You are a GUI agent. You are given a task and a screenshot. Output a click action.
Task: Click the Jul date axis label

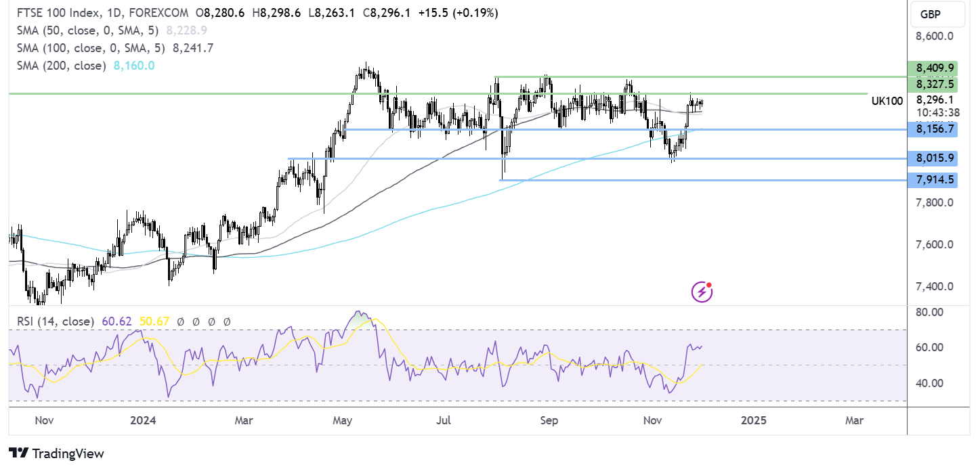444,420
